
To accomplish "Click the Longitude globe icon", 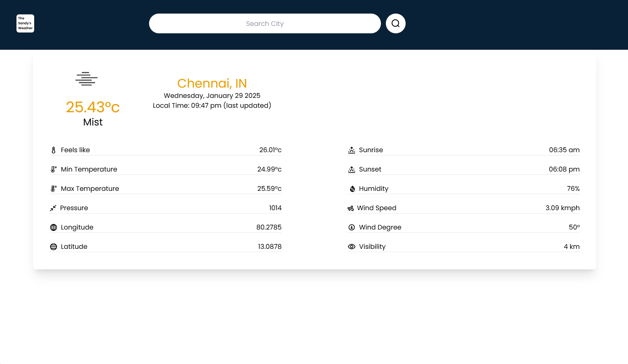I will pyautogui.click(x=54, y=227).
